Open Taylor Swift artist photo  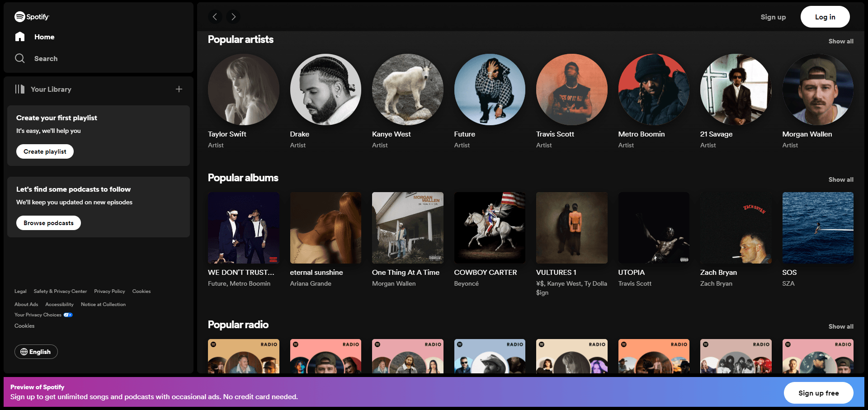(x=244, y=90)
